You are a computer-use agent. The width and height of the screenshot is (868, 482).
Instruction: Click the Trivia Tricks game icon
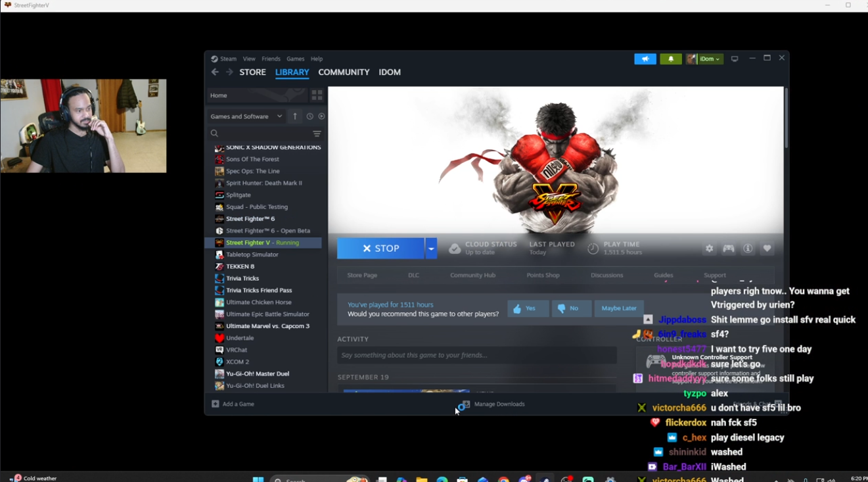pyautogui.click(x=219, y=278)
